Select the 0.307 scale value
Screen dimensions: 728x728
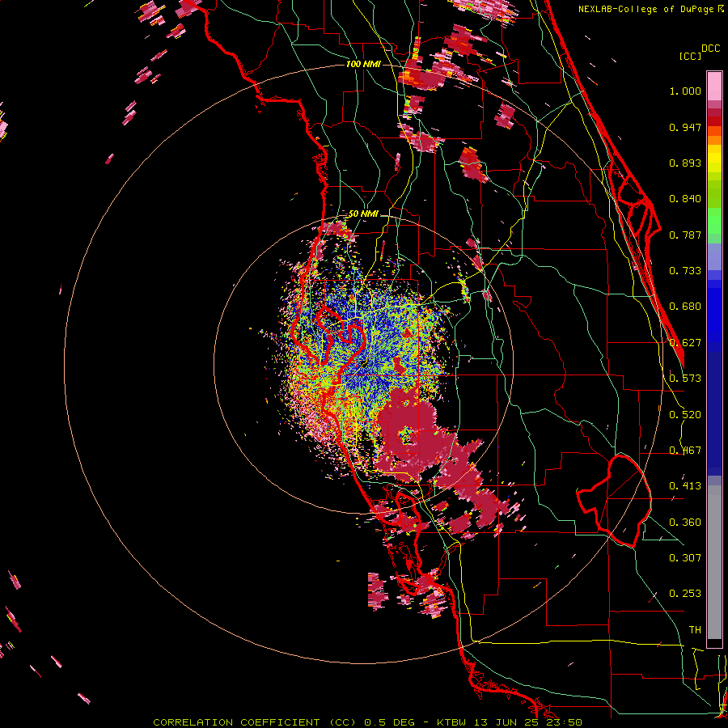point(685,558)
